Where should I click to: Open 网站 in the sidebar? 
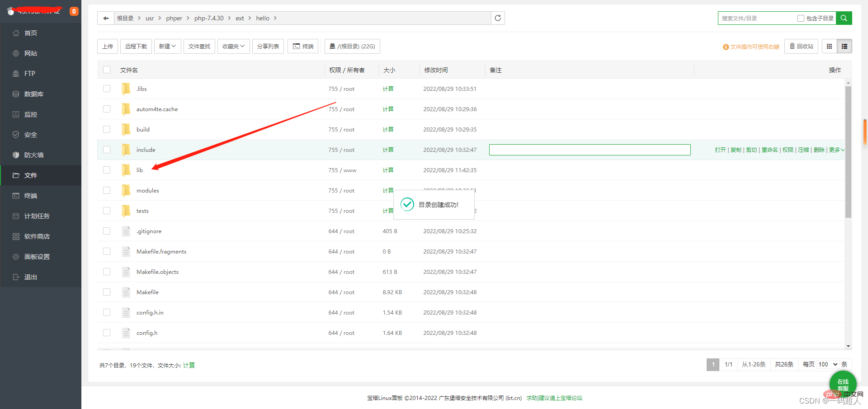tap(41, 53)
